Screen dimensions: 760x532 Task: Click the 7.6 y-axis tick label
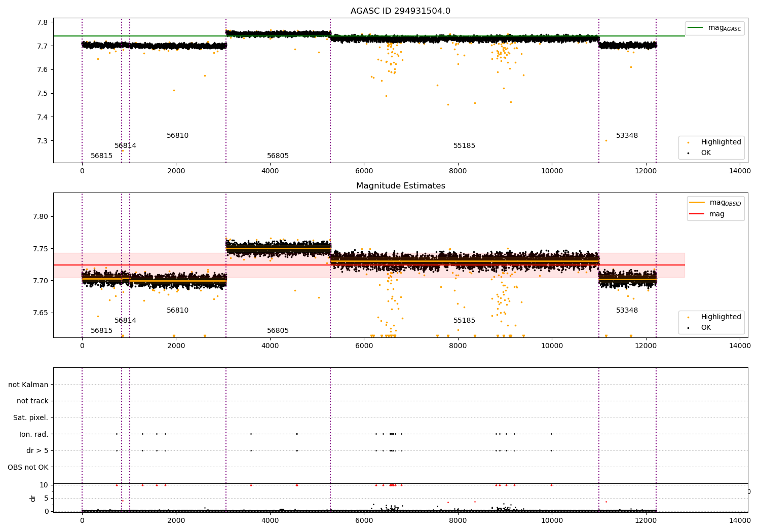click(x=42, y=70)
